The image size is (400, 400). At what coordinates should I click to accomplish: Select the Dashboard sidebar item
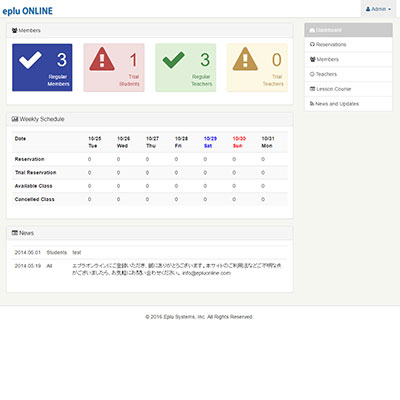(348, 30)
